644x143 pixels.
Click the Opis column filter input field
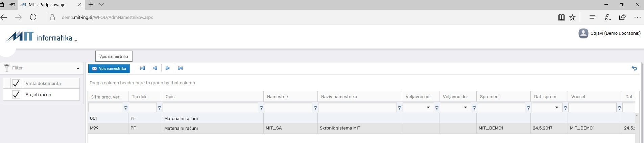point(210,108)
